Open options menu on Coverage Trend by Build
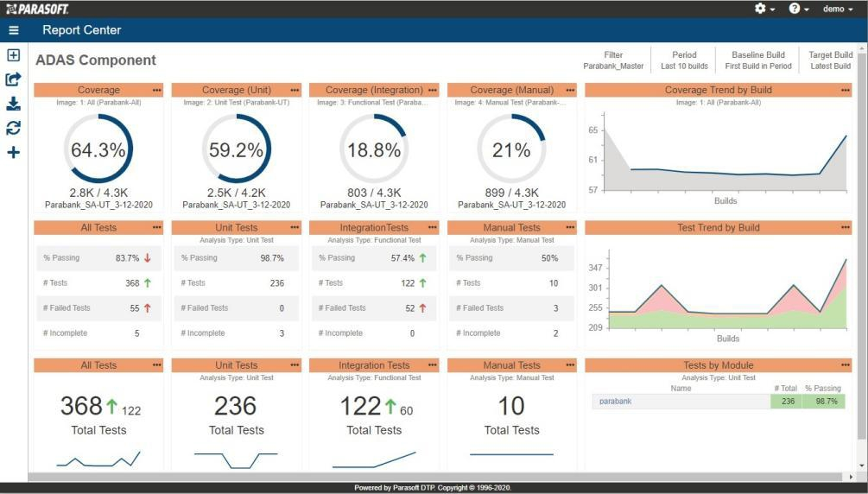This screenshot has height=494, width=868. [x=846, y=90]
